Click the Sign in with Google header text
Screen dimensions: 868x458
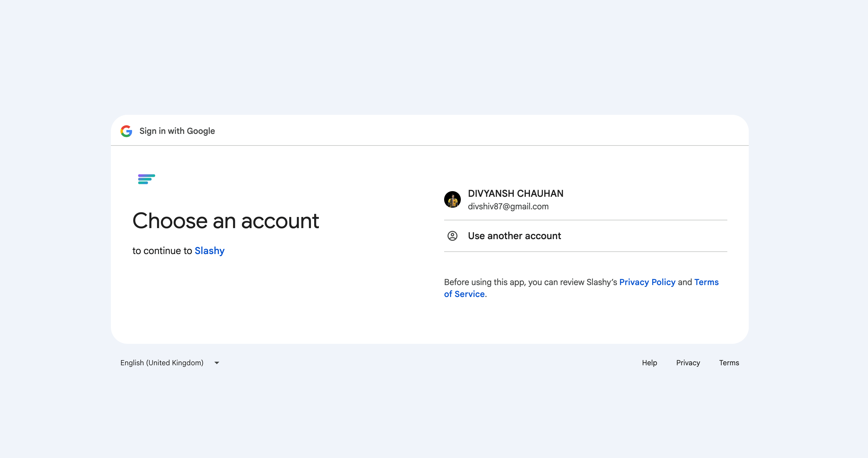pyautogui.click(x=177, y=131)
